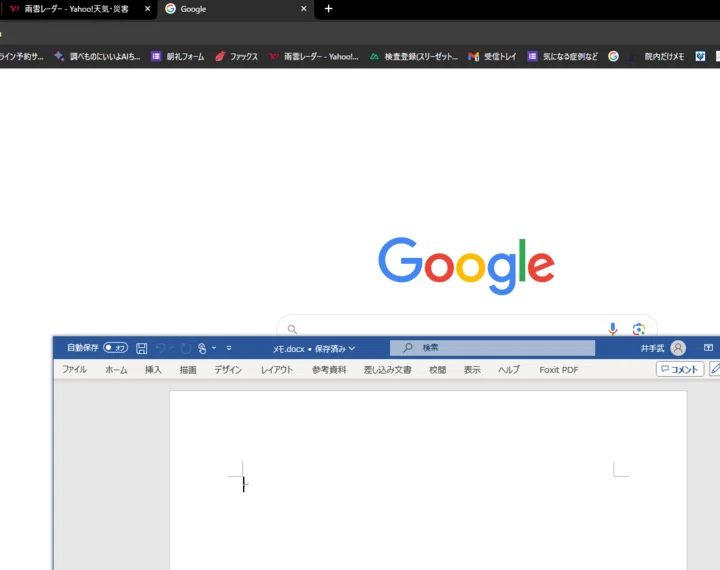Switch to the 挿入 ribbon tab

pyautogui.click(x=153, y=369)
